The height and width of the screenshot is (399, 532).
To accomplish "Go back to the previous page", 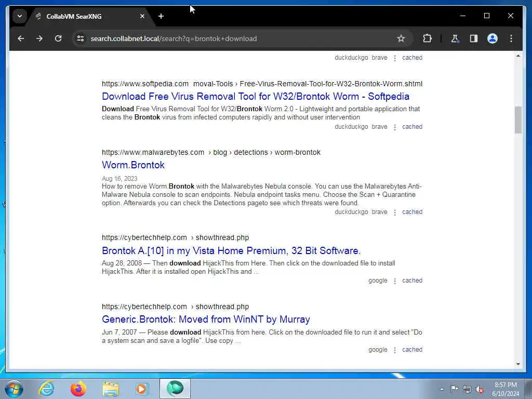I will [21, 38].
